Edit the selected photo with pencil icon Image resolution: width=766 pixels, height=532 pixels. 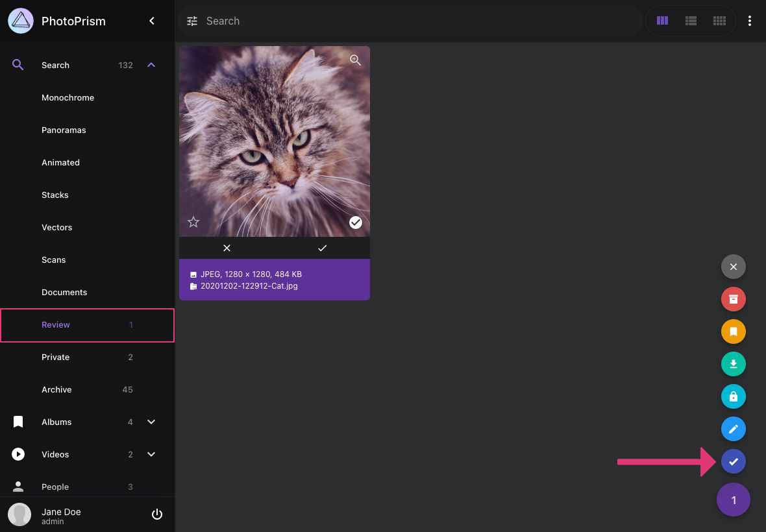click(733, 429)
